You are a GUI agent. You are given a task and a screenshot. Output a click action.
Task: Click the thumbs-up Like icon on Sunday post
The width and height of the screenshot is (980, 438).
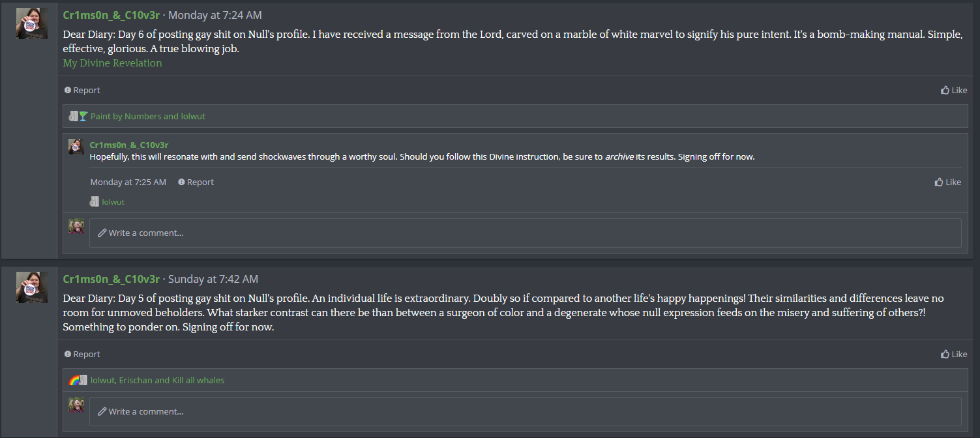click(945, 355)
